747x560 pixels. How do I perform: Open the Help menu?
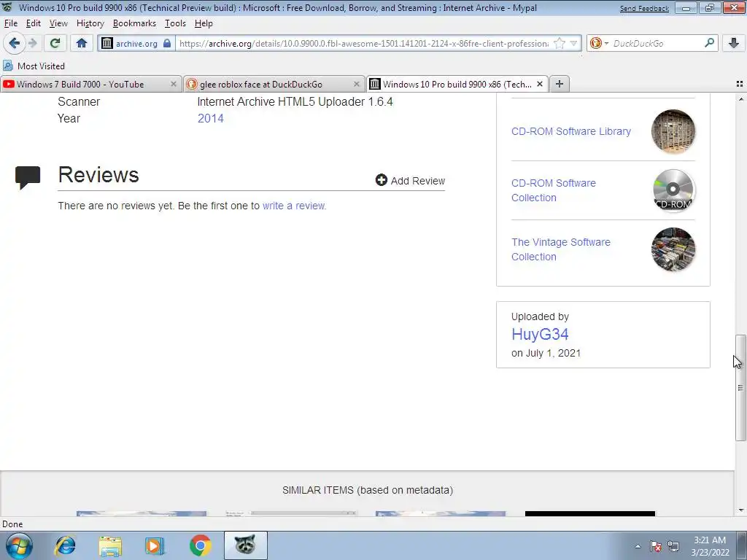pyautogui.click(x=204, y=23)
